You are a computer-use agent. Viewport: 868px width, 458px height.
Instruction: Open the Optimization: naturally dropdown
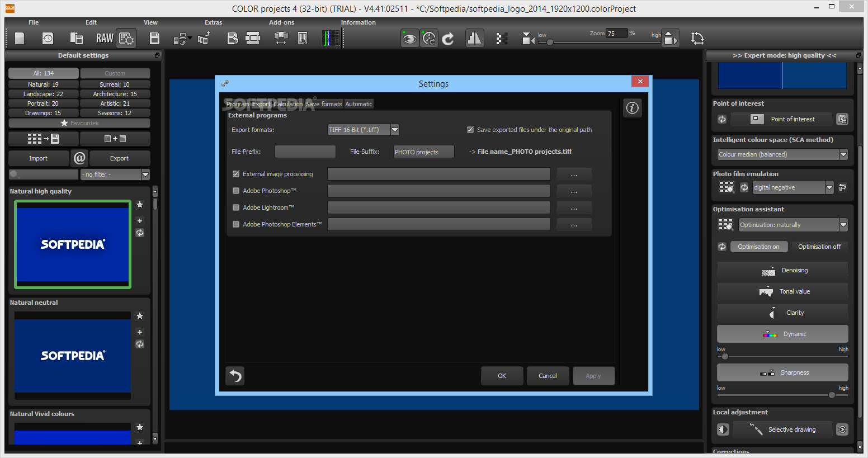tap(793, 225)
